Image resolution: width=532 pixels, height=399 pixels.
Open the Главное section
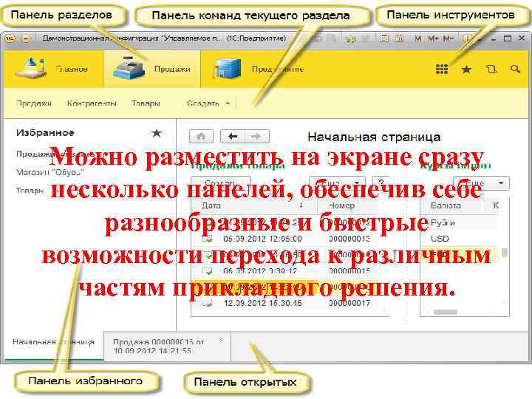click(x=53, y=69)
